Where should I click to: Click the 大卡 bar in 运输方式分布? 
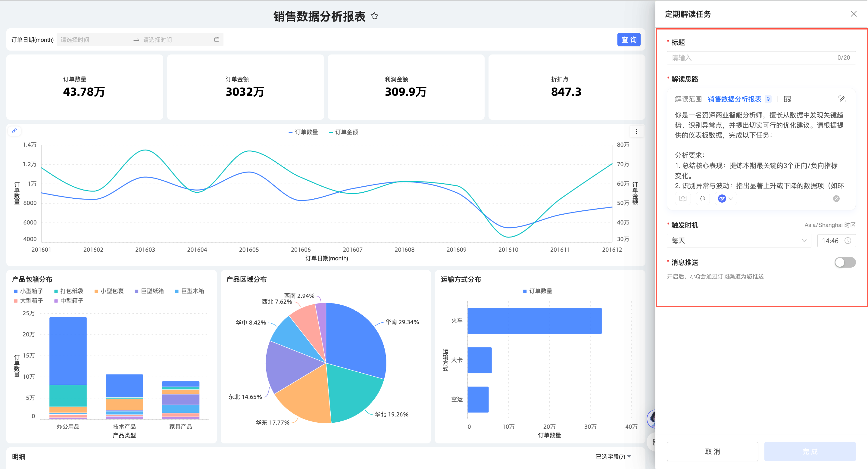click(479, 360)
